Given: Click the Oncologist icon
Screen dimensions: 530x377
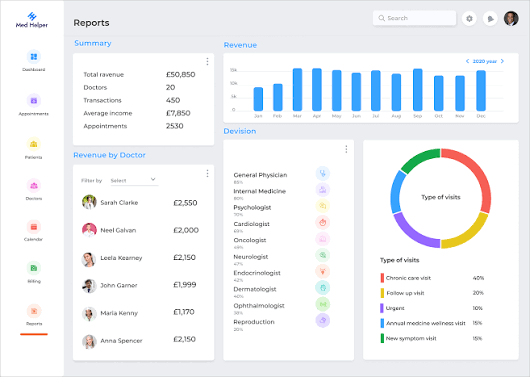Looking at the screenshot, I should [x=323, y=239].
